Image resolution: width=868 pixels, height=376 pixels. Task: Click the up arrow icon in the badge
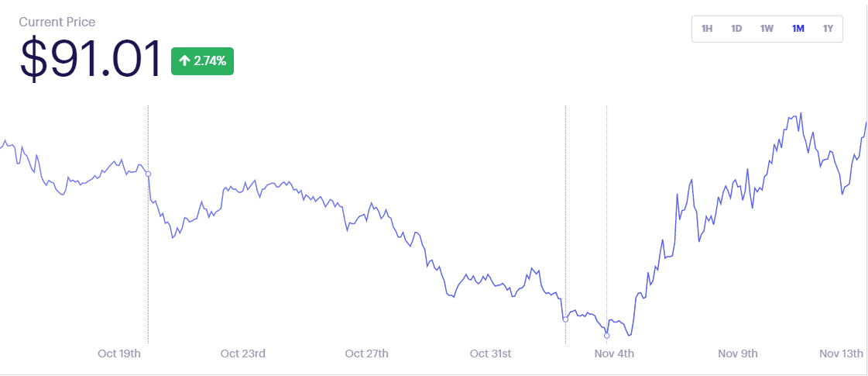pos(185,61)
